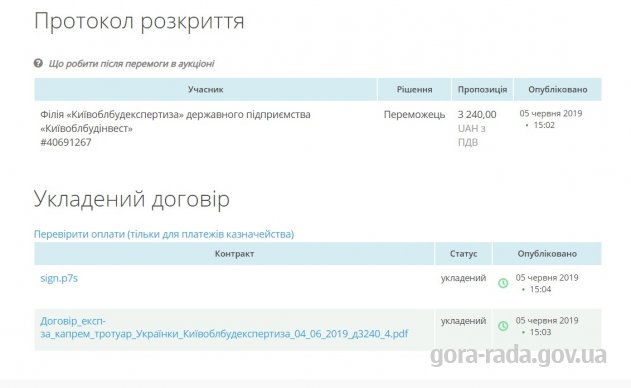Open 'Що робити після перемоги в аукціоні' link
The image size is (631, 388).
click(x=132, y=64)
